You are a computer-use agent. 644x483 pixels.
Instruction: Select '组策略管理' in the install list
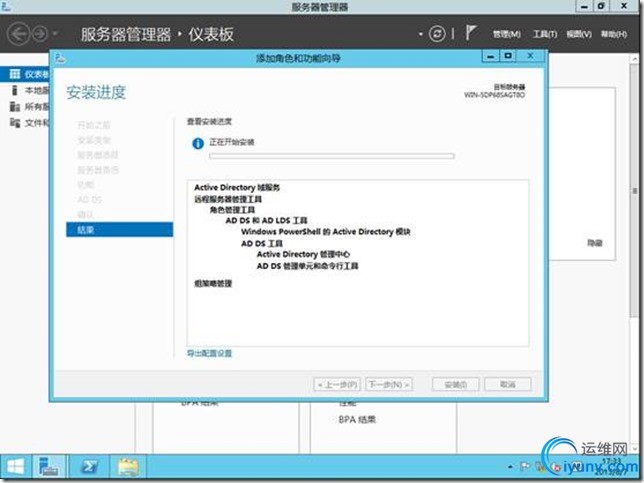[x=213, y=283]
